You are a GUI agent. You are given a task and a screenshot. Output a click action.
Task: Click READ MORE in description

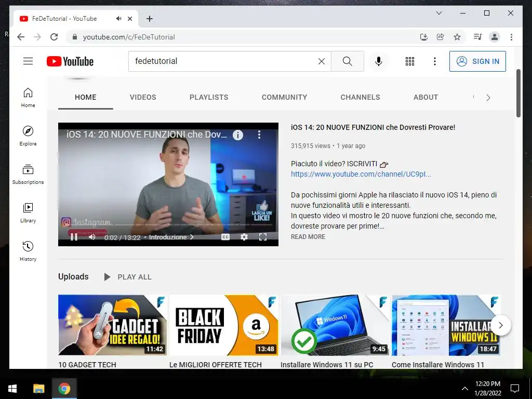(x=308, y=237)
